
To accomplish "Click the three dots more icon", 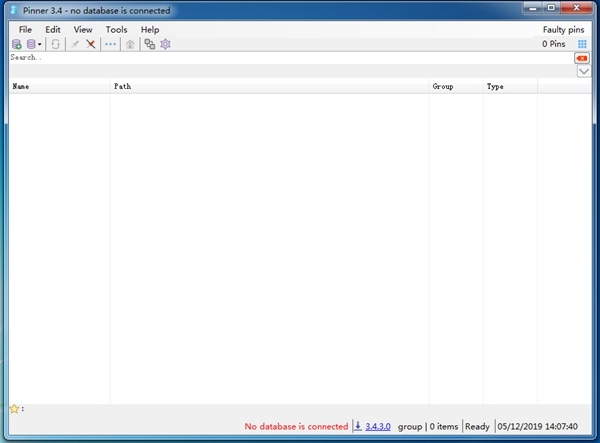I will pos(110,44).
